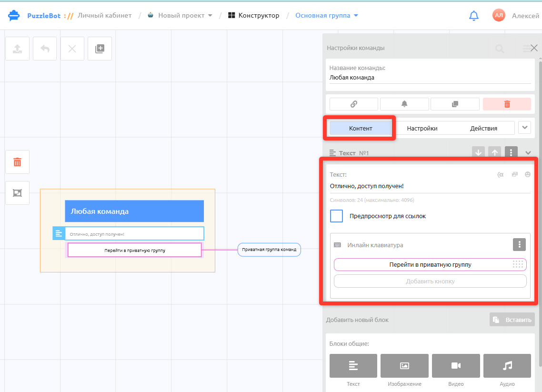Switch to the Действия tab
The image size is (542, 392).
tap(483, 128)
